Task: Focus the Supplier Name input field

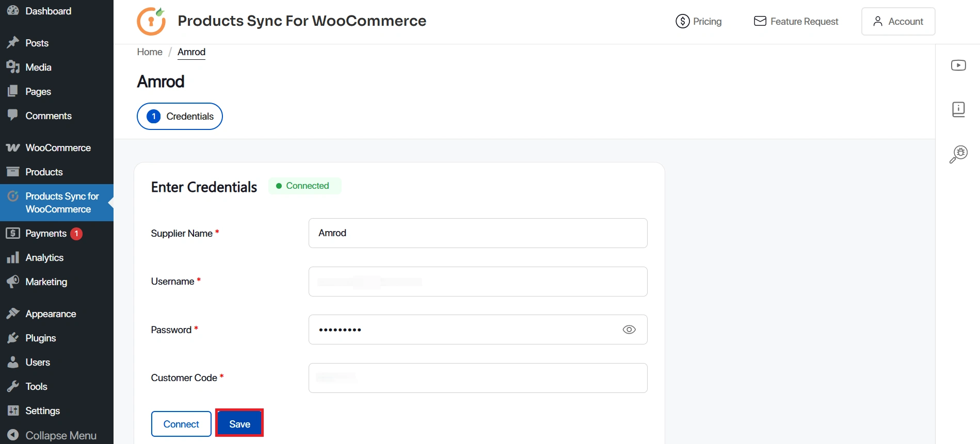Action: (478, 233)
